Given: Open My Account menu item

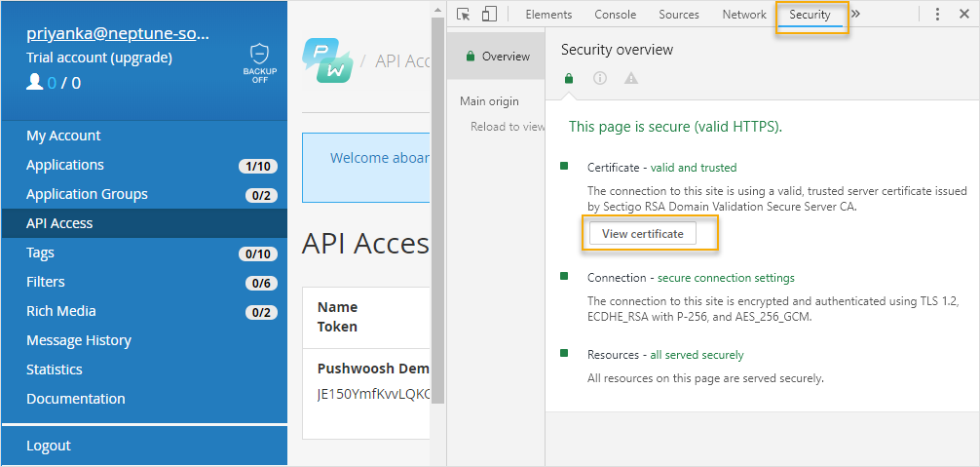Looking at the screenshot, I should [144, 136].
